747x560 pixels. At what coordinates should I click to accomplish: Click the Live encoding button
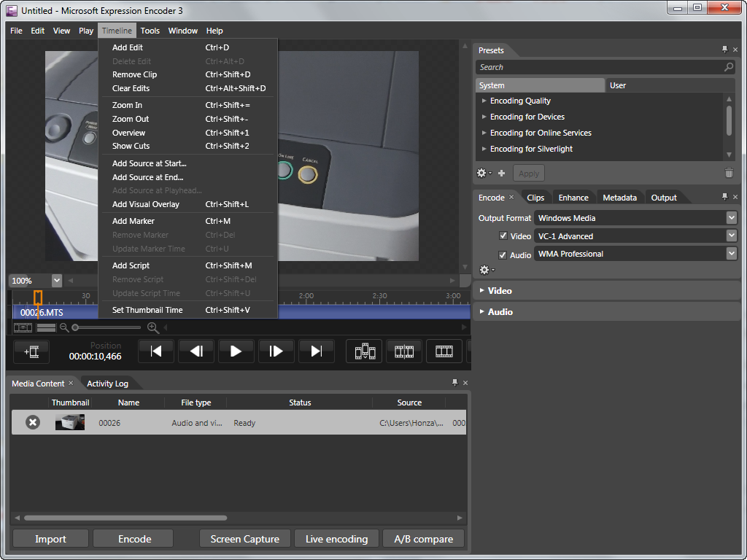[336, 539]
